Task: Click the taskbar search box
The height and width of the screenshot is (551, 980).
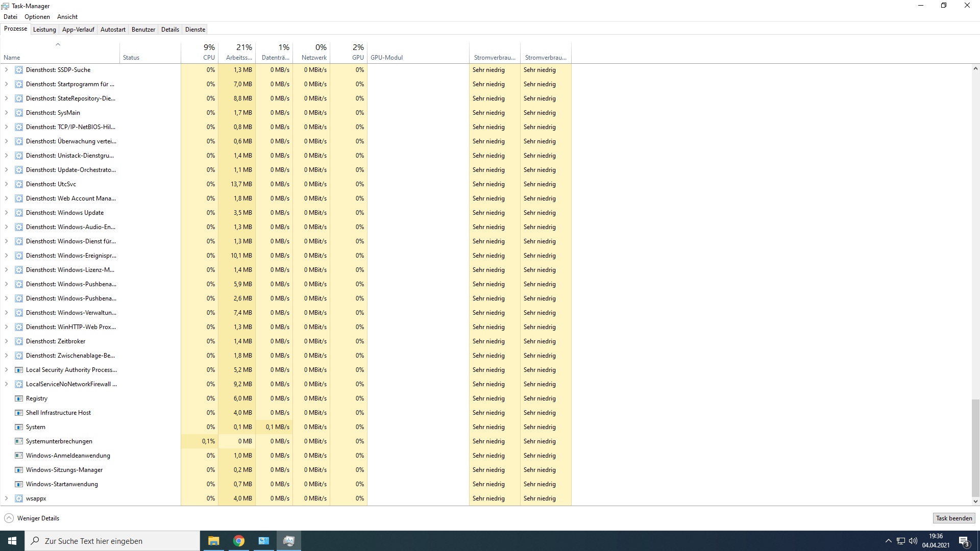Action: pyautogui.click(x=112, y=540)
